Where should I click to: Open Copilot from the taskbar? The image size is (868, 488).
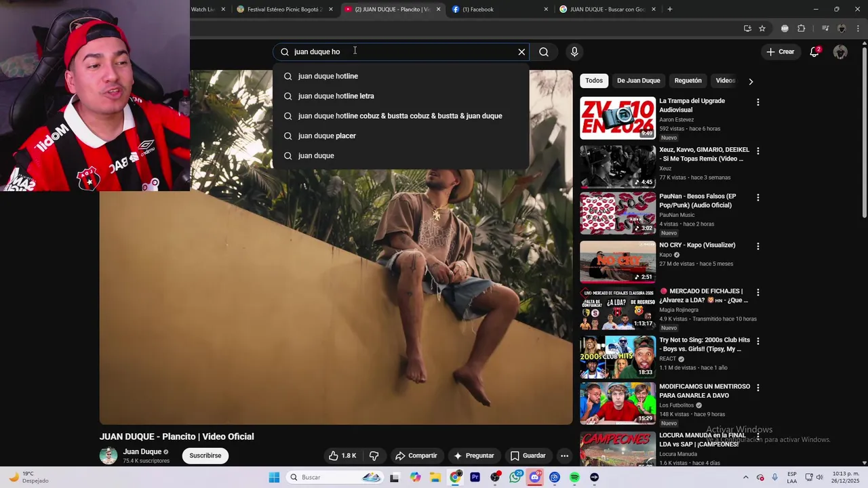point(416,477)
